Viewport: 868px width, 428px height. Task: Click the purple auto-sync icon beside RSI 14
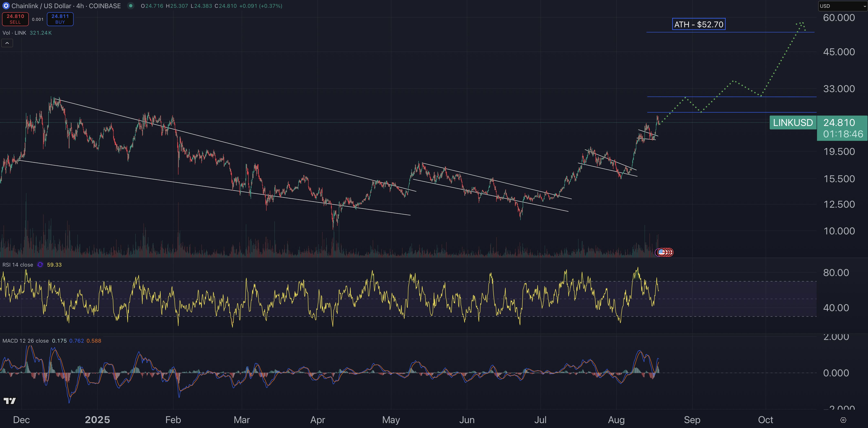[40, 265]
